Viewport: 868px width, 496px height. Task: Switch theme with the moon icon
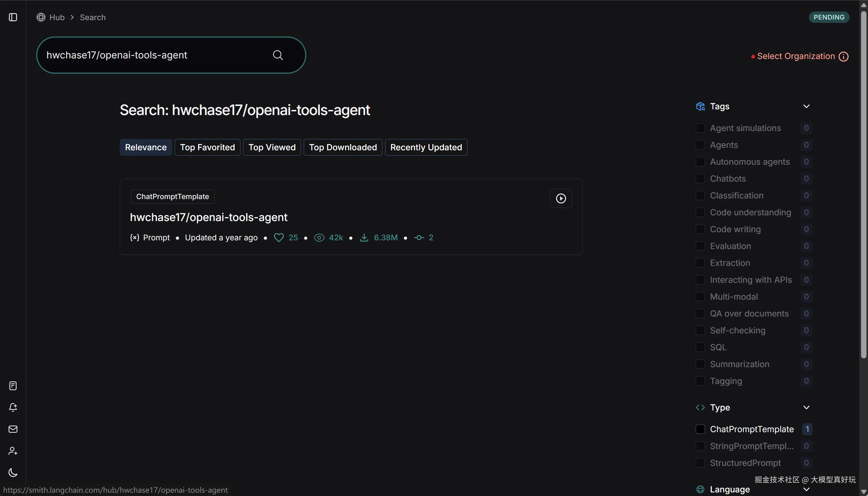pyautogui.click(x=13, y=473)
